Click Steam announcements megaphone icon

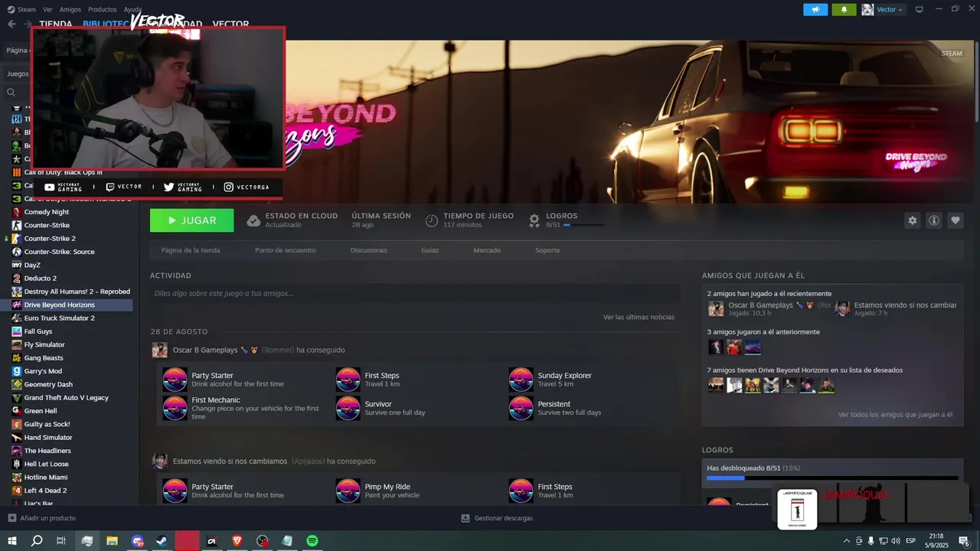(x=815, y=9)
